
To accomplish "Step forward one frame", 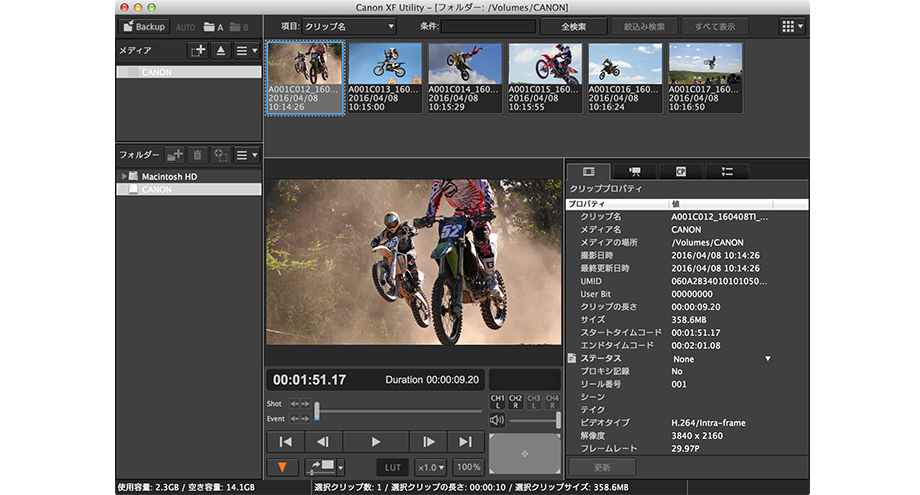I will coord(428,441).
